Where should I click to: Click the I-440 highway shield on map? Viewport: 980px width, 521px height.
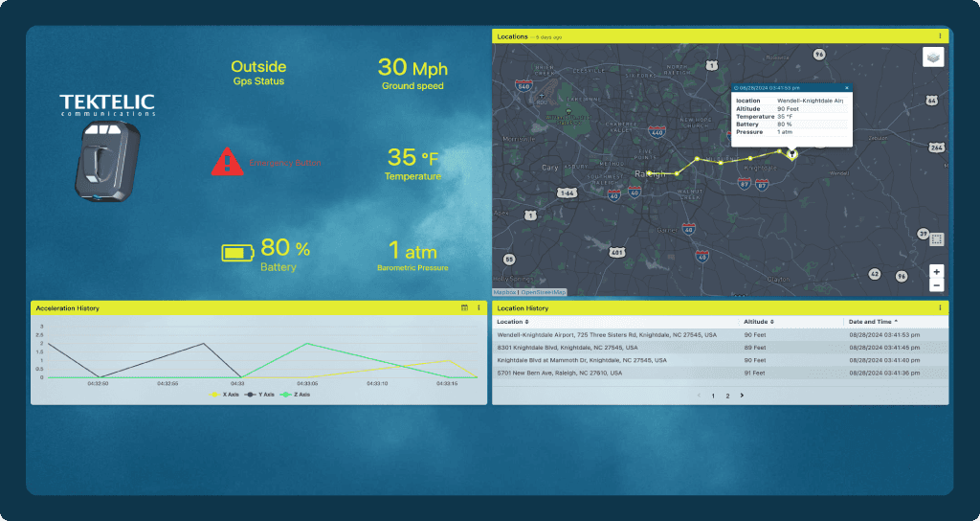pos(657,132)
